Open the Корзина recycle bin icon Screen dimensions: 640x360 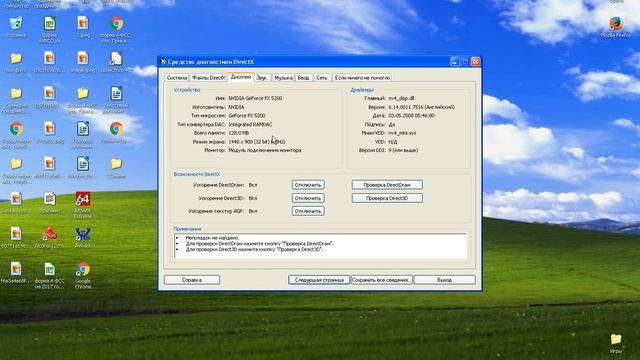tap(16, 24)
